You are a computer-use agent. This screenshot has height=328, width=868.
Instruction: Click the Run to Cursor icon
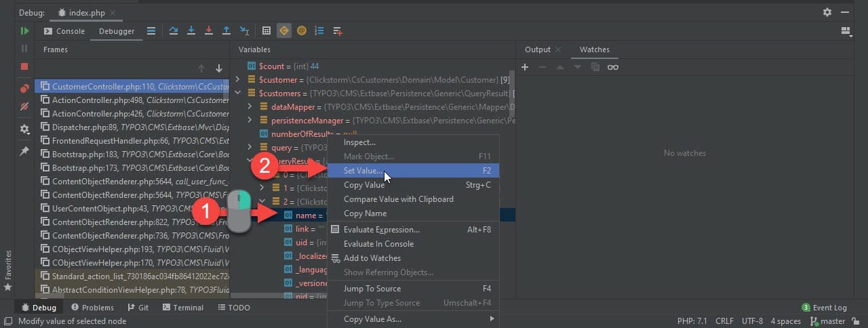coord(244,31)
